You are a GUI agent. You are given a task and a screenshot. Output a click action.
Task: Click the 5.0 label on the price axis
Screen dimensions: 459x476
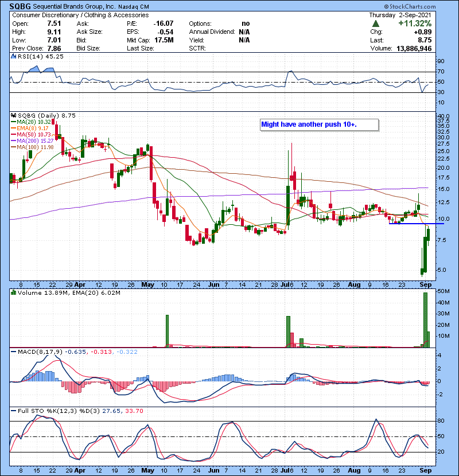(442, 270)
